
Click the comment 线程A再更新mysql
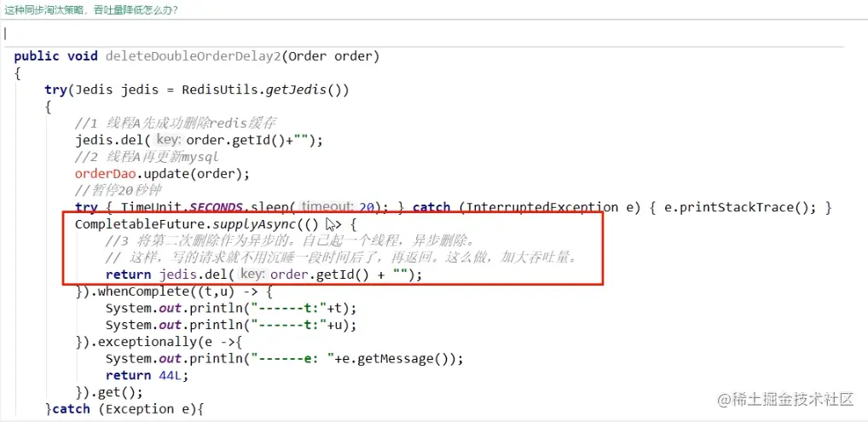click(x=147, y=157)
